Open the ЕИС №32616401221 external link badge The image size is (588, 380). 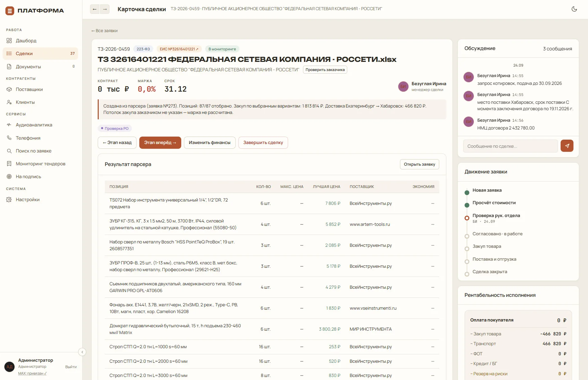(179, 49)
